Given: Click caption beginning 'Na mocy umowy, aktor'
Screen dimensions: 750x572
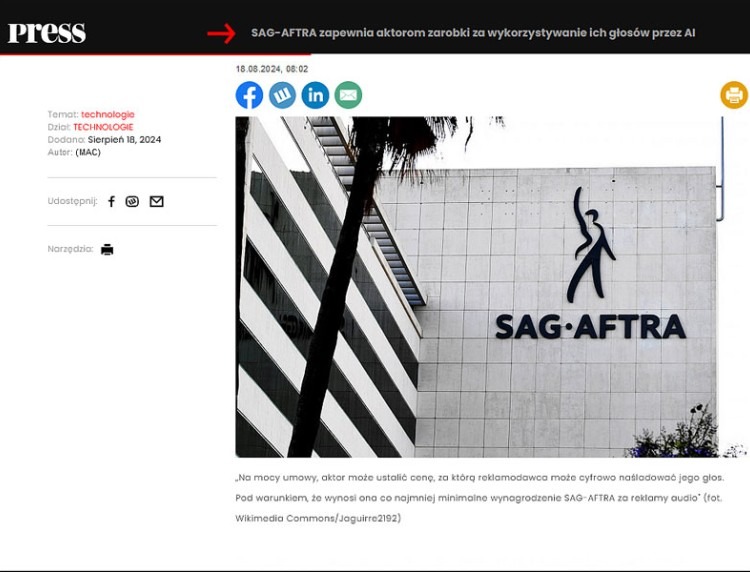Looking at the screenshot, I should click(480, 497).
